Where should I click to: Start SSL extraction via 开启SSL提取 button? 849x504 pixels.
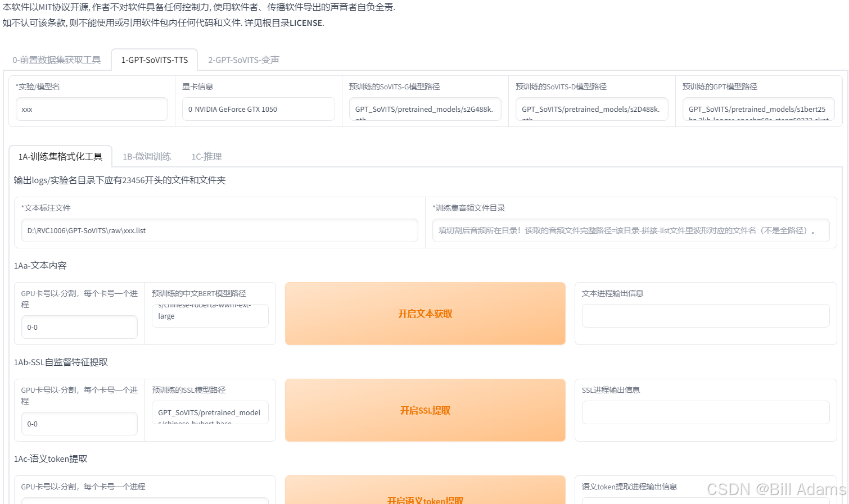tap(424, 410)
